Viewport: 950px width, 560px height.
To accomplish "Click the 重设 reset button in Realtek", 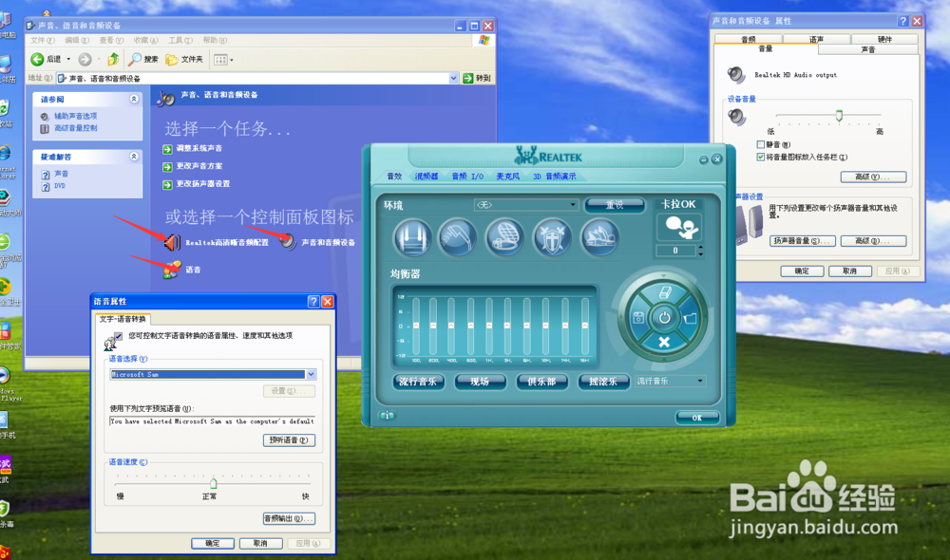I will click(x=615, y=205).
